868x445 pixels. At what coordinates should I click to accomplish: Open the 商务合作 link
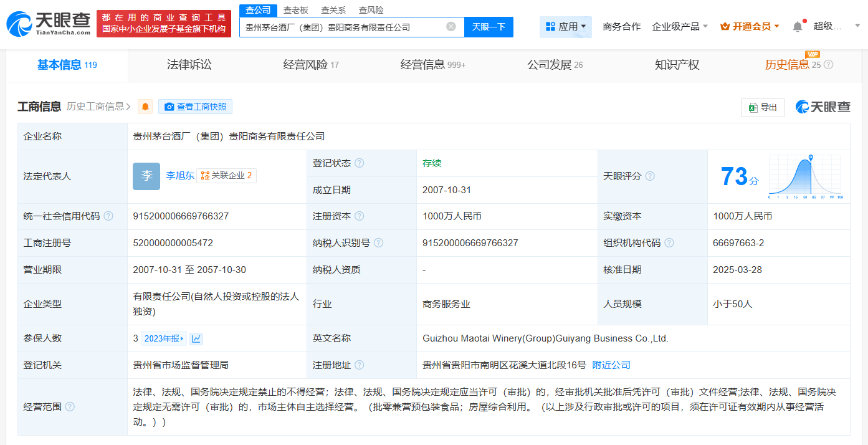pos(621,27)
